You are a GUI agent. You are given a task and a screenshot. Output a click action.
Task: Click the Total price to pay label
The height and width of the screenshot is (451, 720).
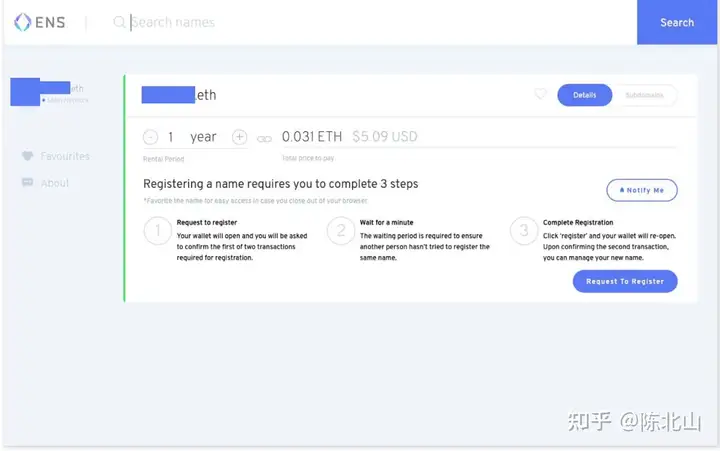coord(308,158)
